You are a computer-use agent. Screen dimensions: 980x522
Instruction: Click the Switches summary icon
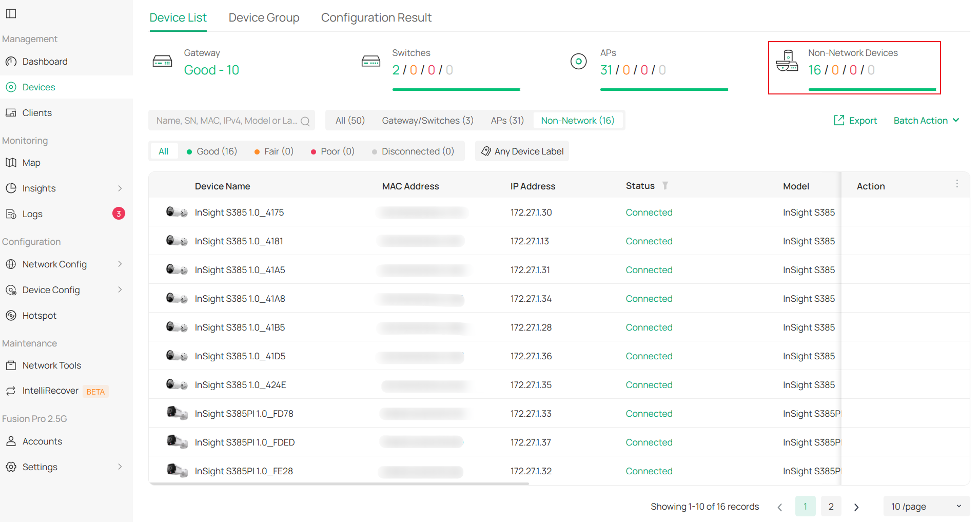coord(371,61)
